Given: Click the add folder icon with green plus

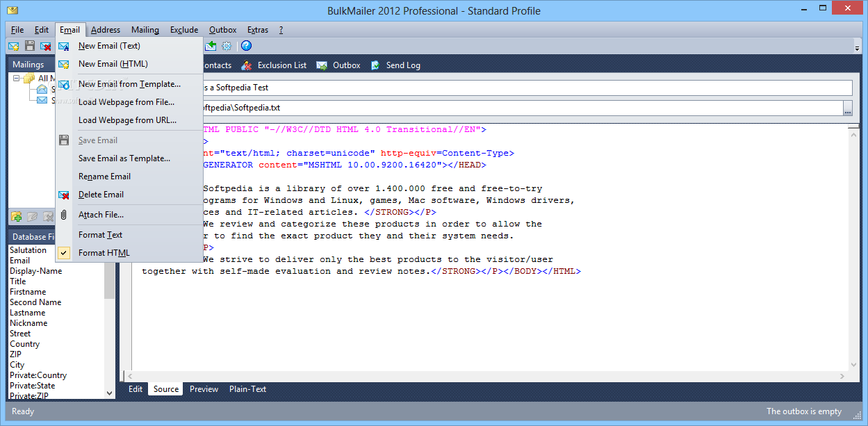Looking at the screenshot, I should [x=17, y=216].
